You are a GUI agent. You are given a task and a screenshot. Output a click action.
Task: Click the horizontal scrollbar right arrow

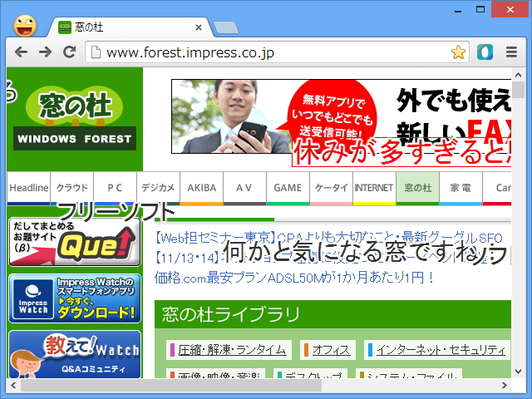click(505, 385)
